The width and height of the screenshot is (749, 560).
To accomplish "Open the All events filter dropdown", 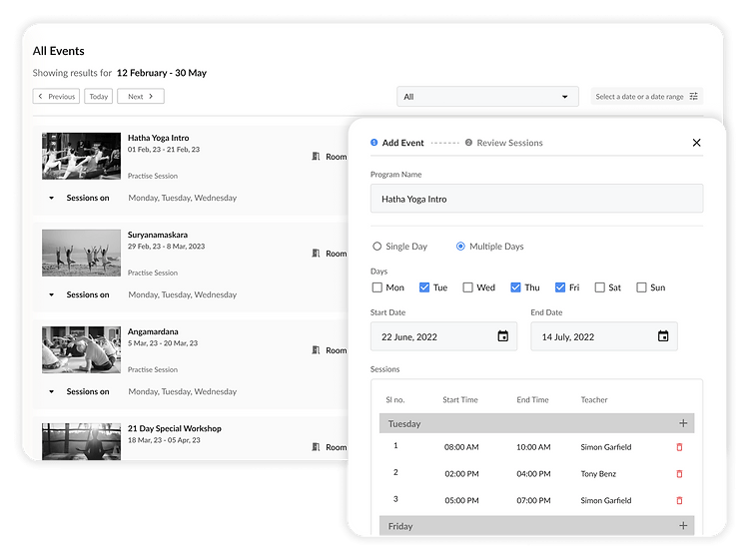I will 486,97.
